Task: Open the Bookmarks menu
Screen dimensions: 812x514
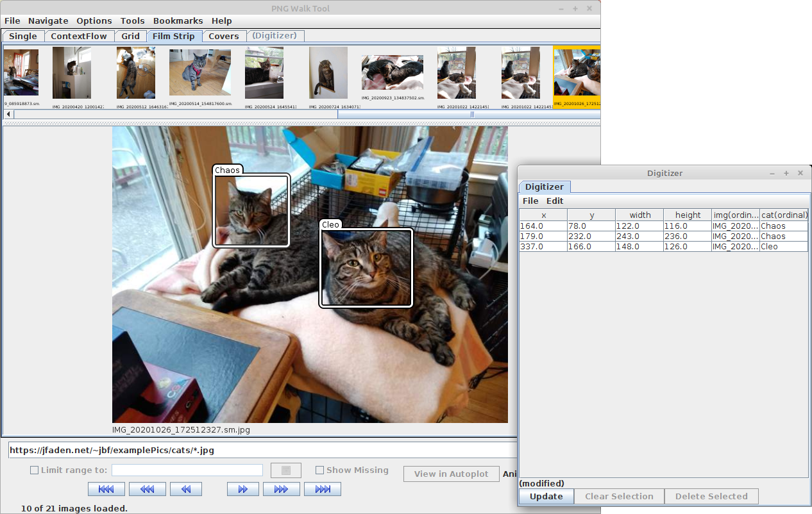Action: tap(178, 21)
